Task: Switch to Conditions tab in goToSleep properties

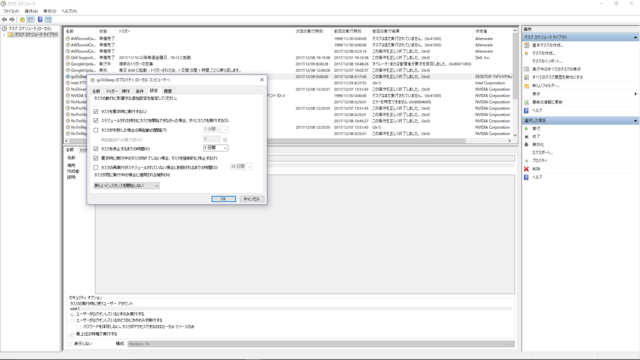Action: [140, 91]
